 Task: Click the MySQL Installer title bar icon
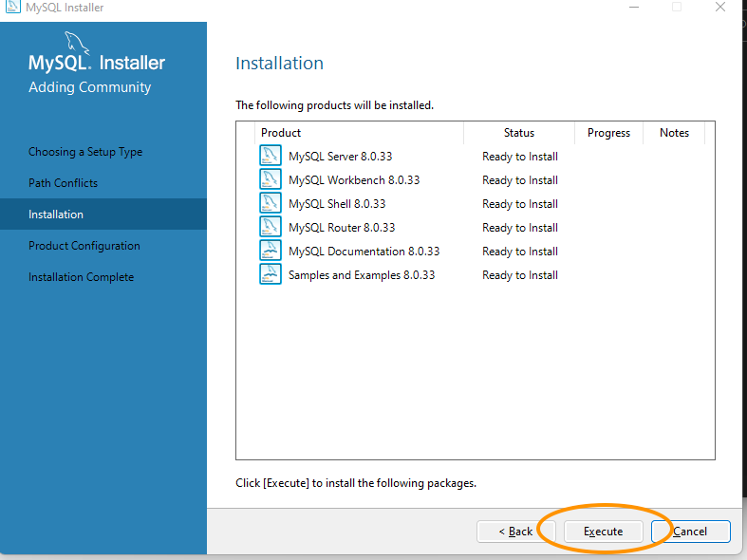click(13, 7)
